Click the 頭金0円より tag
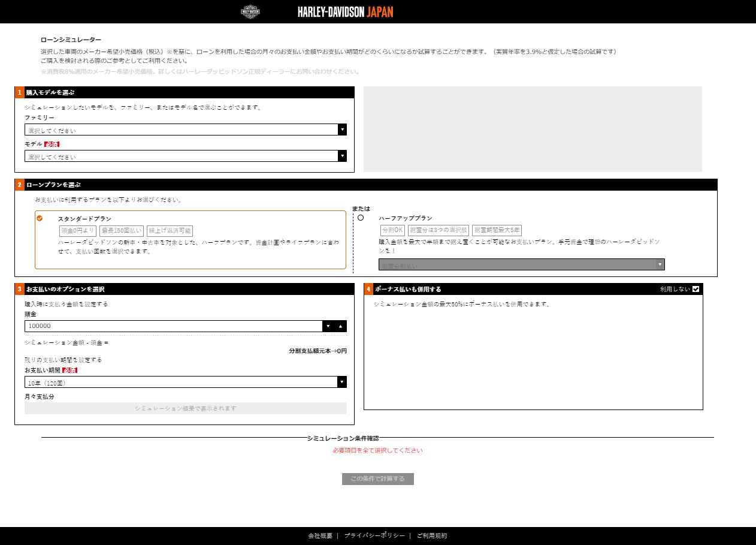This screenshot has height=545, width=756. coord(77,231)
